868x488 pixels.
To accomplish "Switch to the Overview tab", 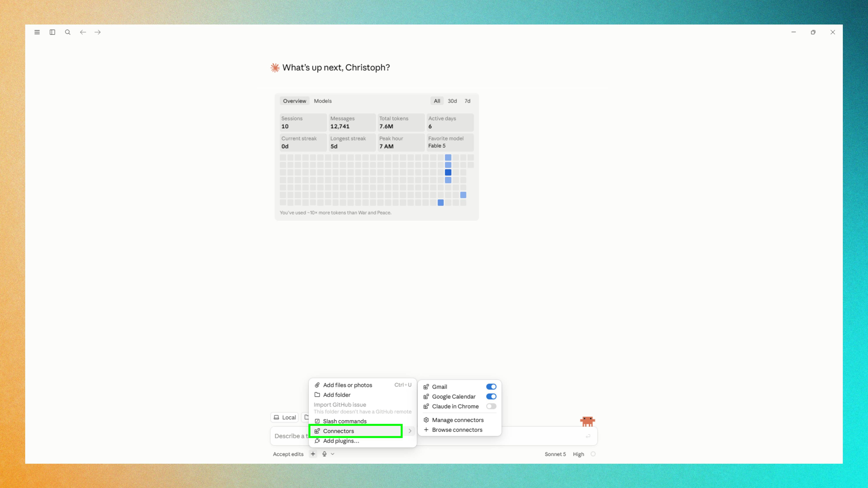I will click(x=294, y=101).
